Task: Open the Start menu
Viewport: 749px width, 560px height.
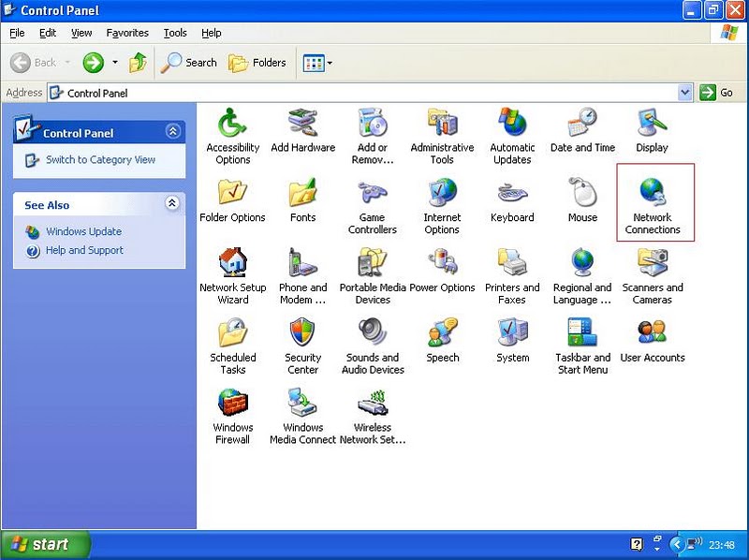Action: pyautogui.click(x=46, y=544)
